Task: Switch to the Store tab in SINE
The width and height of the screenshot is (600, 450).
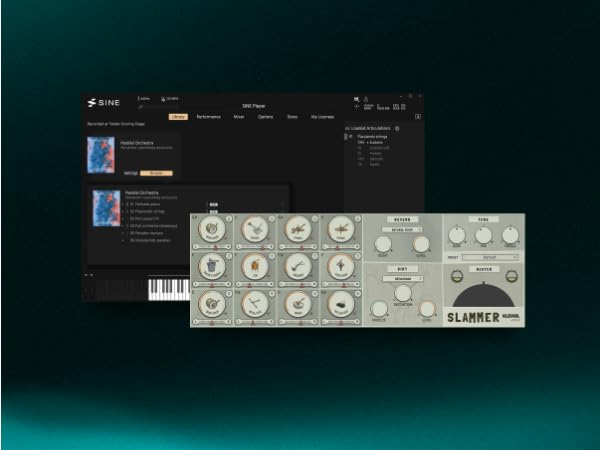Action: [292, 117]
